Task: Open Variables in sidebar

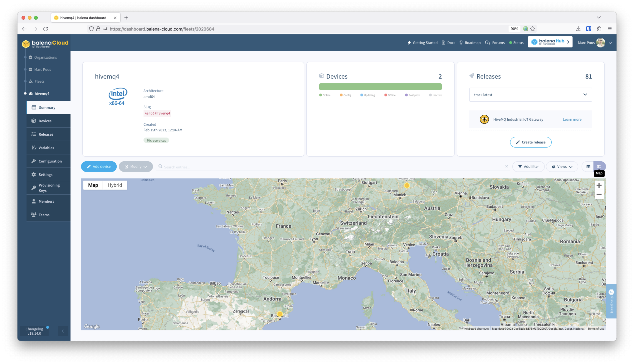Action: (46, 148)
